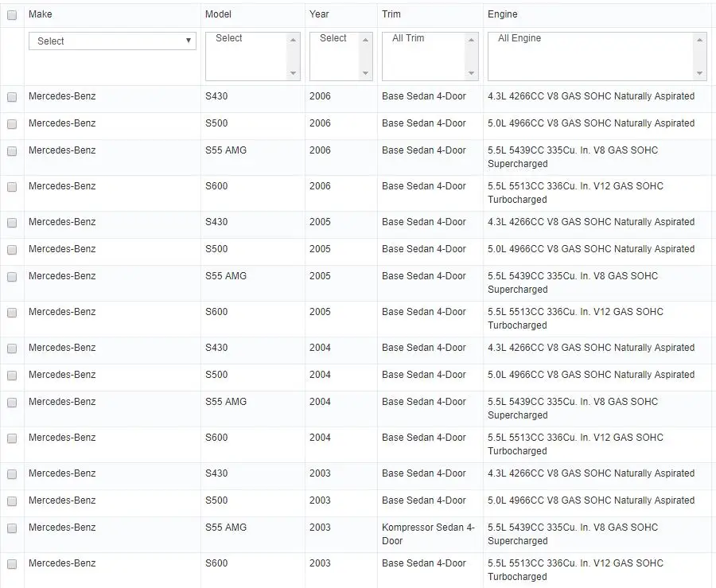Open the Make Select dropdown
The height and width of the screenshot is (588, 716).
112,41
